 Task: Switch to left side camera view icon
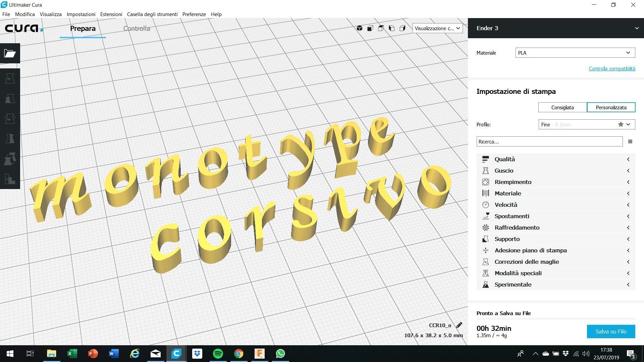coord(392,28)
